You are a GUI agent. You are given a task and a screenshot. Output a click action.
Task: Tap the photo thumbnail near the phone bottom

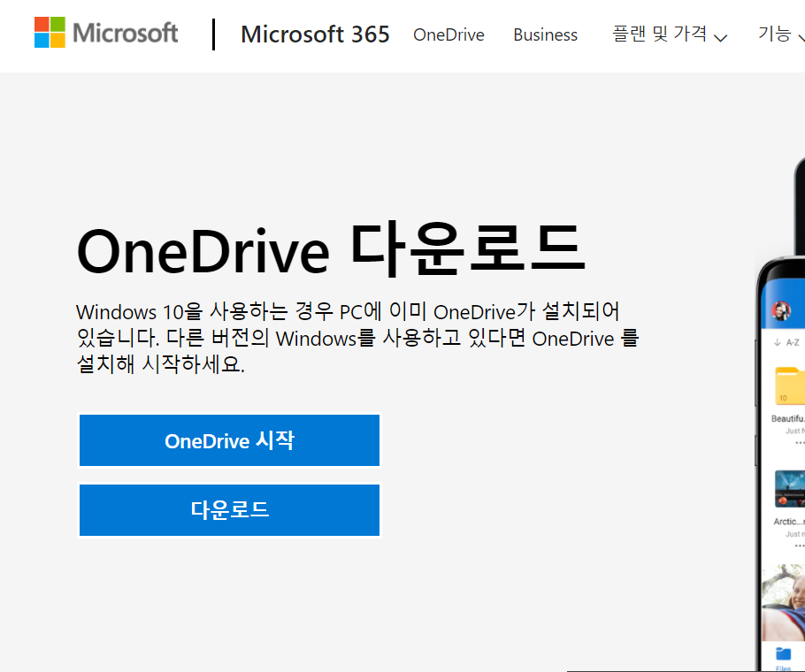(x=787, y=601)
